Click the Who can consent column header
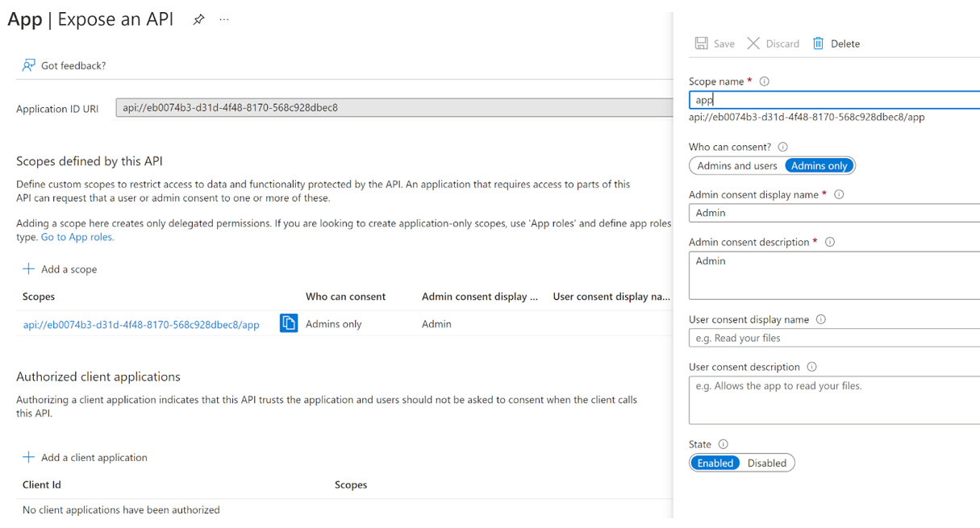The height and width of the screenshot is (528, 980). coord(345,297)
